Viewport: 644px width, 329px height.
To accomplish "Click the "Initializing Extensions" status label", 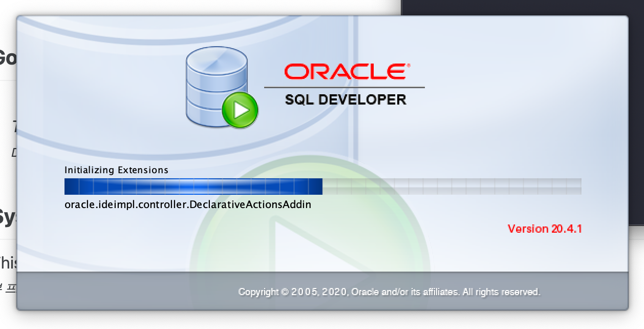I will click(116, 170).
